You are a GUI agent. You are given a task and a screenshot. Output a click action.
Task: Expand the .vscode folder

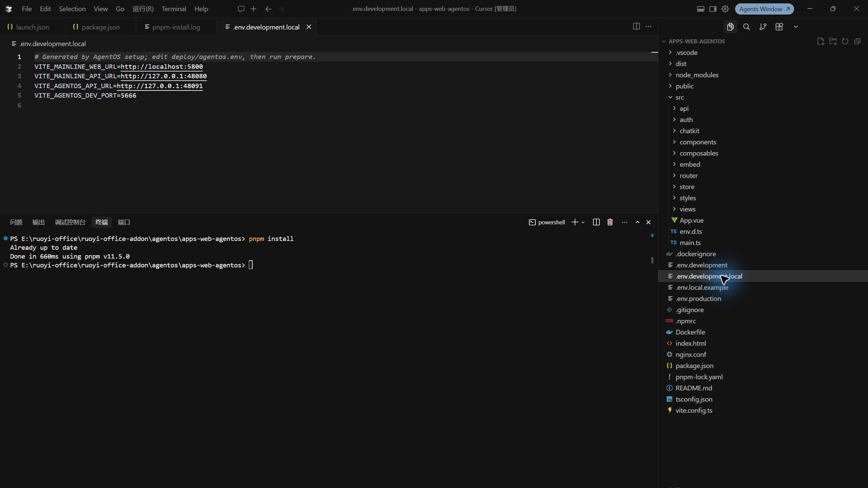(x=763, y=53)
